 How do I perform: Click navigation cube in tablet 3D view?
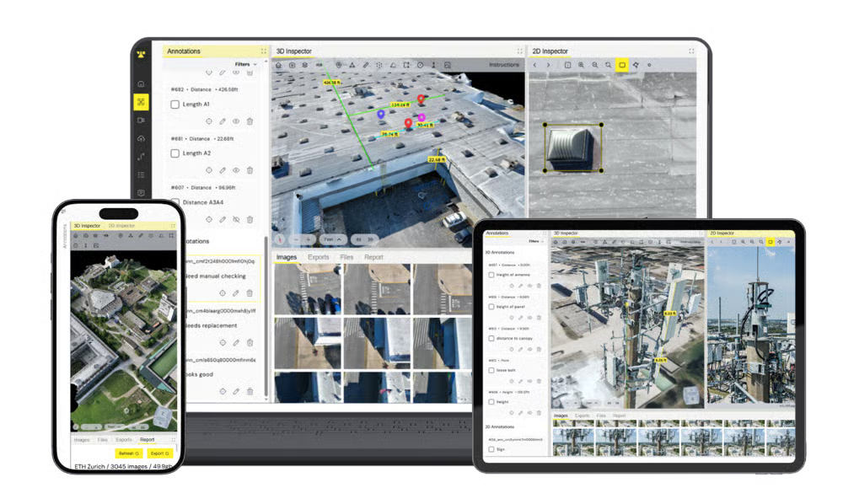[x=693, y=395]
